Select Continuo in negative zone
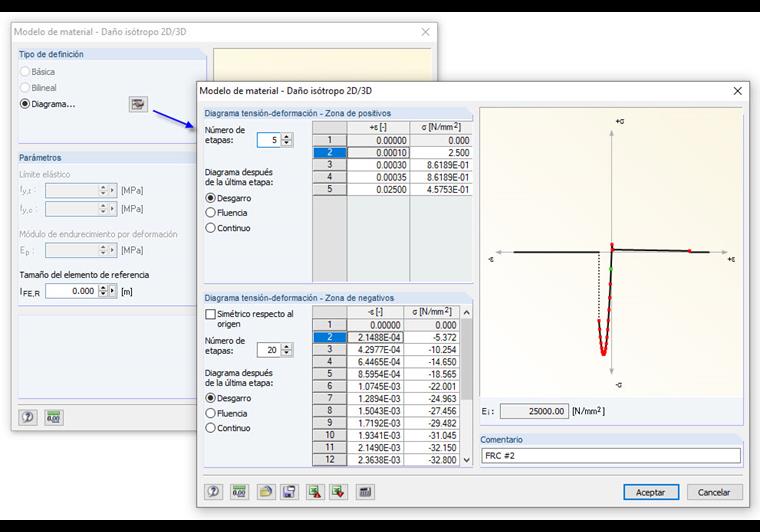The image size is (760, 532). 210,428
